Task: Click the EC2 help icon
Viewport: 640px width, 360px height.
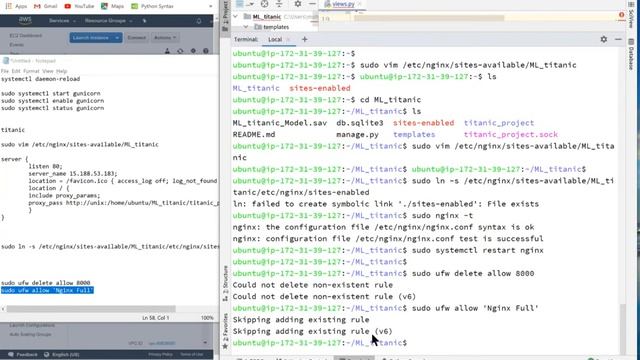Action: point(206,51)
